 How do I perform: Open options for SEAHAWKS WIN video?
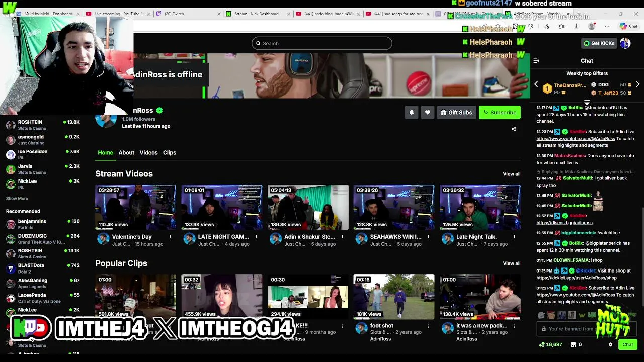tap(428, 237)
